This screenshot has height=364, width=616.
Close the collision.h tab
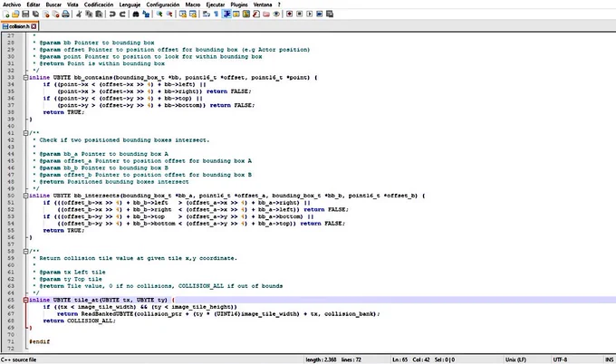click(x=34, y=26)
